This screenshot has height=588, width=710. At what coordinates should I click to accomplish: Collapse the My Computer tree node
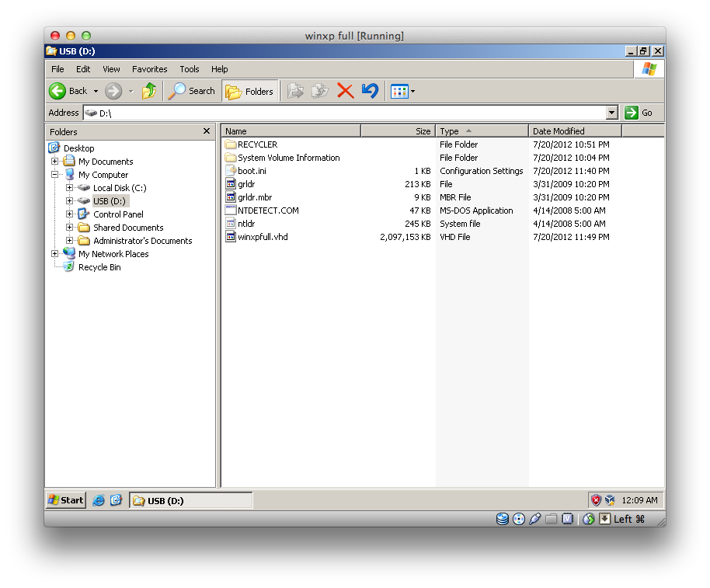pyautogui.click(x=55, y=174)
